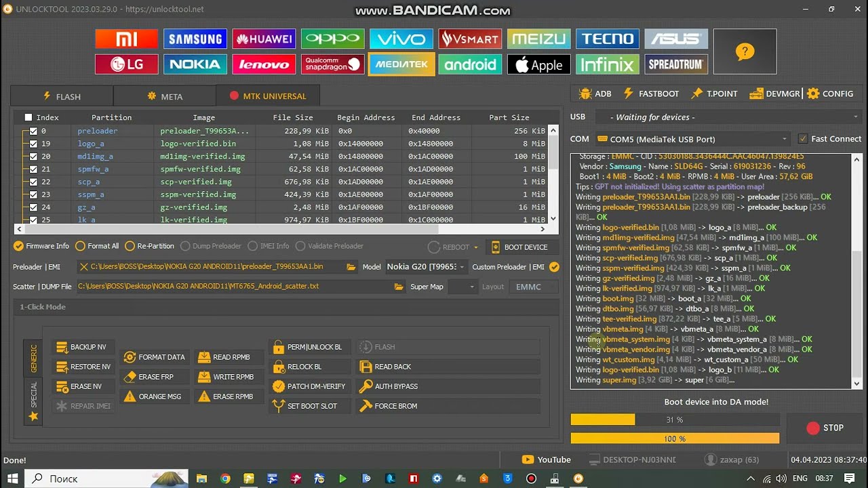868x488 pixels.
Task: Clear the preloader path with X icon
Action: pos(83,267)
